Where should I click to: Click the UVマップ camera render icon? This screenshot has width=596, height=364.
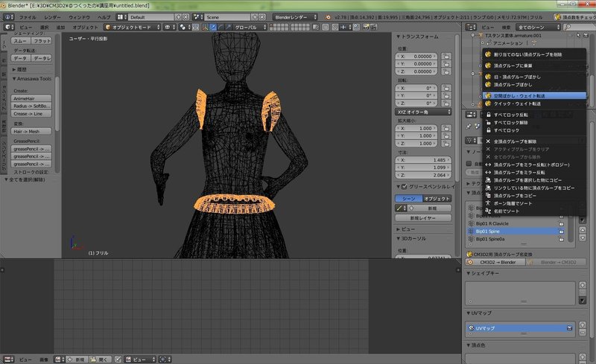point(568,328)
